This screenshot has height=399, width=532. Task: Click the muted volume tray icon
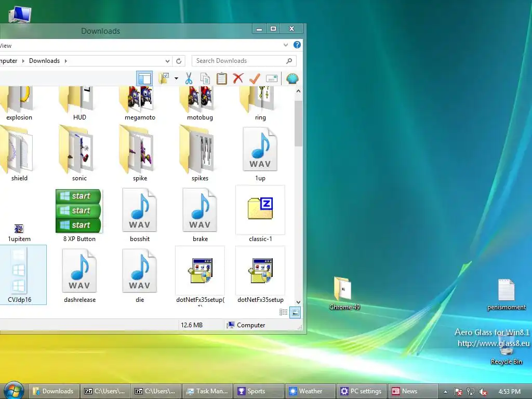(483, 392)
